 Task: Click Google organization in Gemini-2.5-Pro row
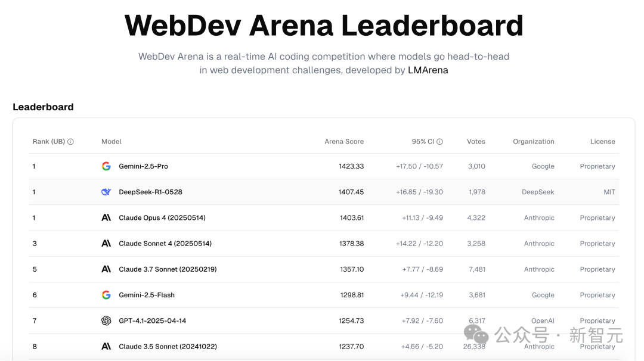(x=543, y=166)
